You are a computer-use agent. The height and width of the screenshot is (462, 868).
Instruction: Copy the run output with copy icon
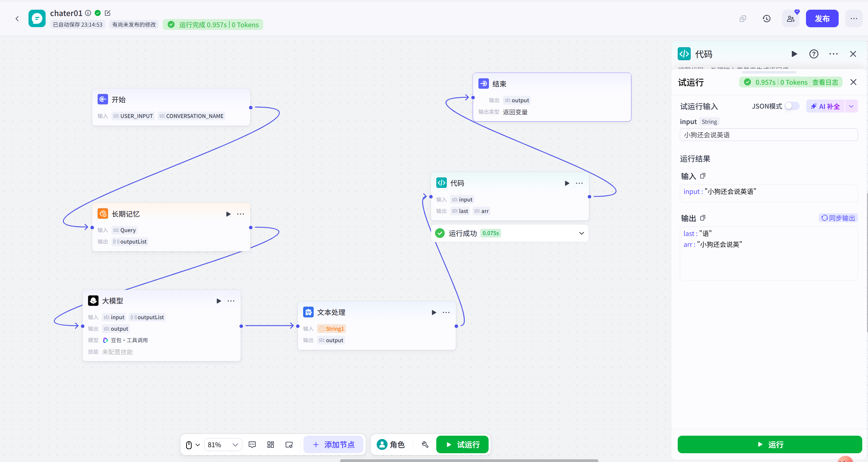coord(703,218)
